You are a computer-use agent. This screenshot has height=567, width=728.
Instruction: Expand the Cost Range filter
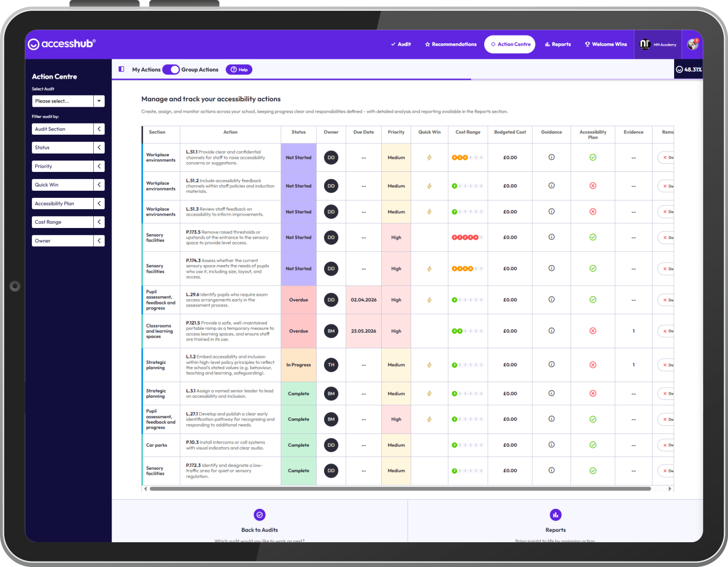tap(68, 222)
